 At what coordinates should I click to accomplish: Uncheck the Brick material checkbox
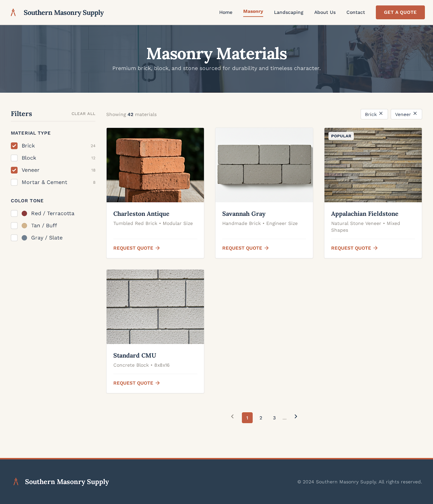click(x=14, y=146)
